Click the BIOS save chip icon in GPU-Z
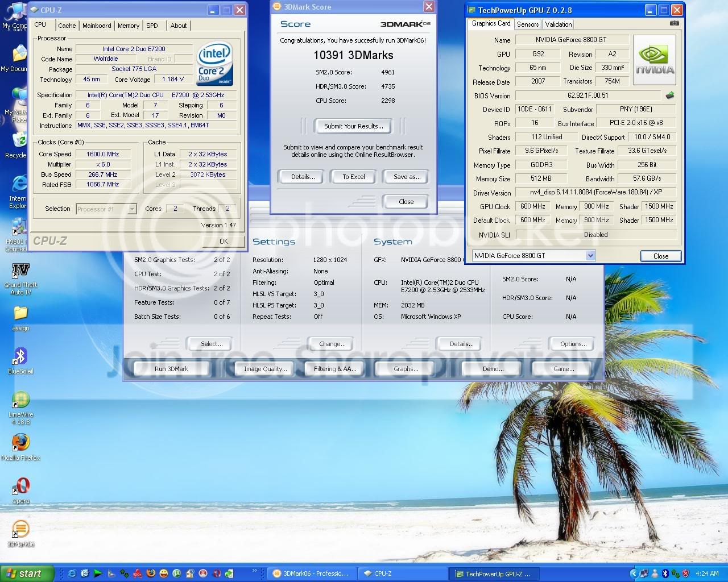 click(x=670, y=95)
